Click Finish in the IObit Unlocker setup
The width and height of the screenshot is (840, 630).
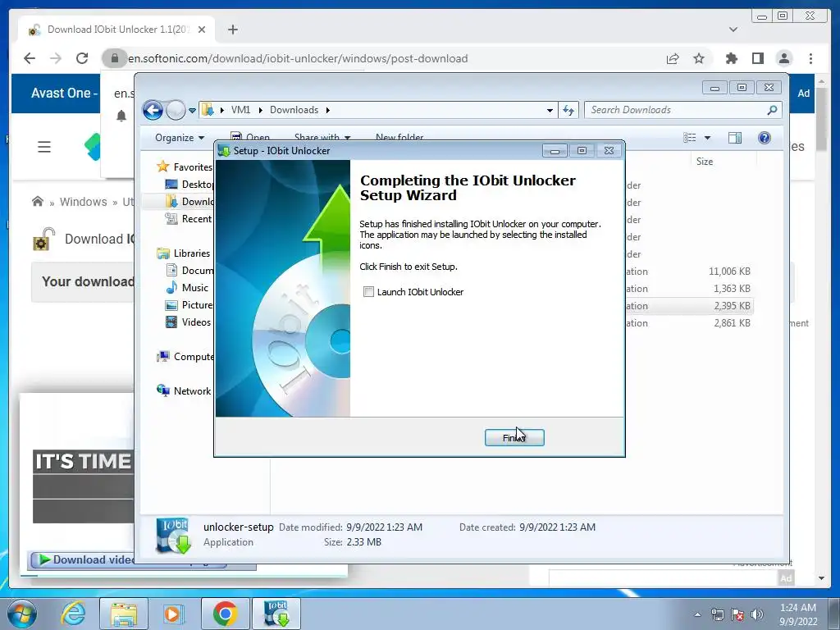pos(514,438)
